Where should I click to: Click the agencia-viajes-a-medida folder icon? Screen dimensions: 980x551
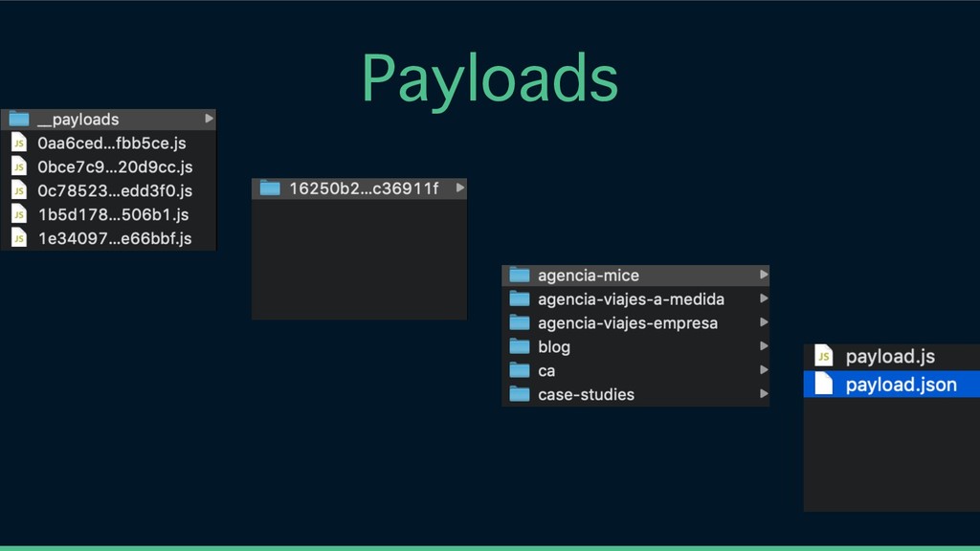[x=520, y=298]
